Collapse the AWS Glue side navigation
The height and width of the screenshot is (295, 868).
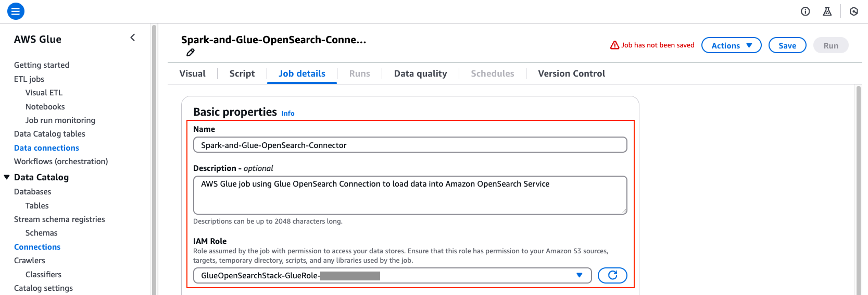point(133,38)
